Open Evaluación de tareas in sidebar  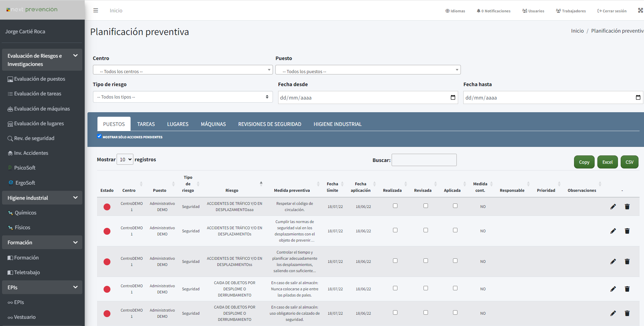(x=34, y=94)
